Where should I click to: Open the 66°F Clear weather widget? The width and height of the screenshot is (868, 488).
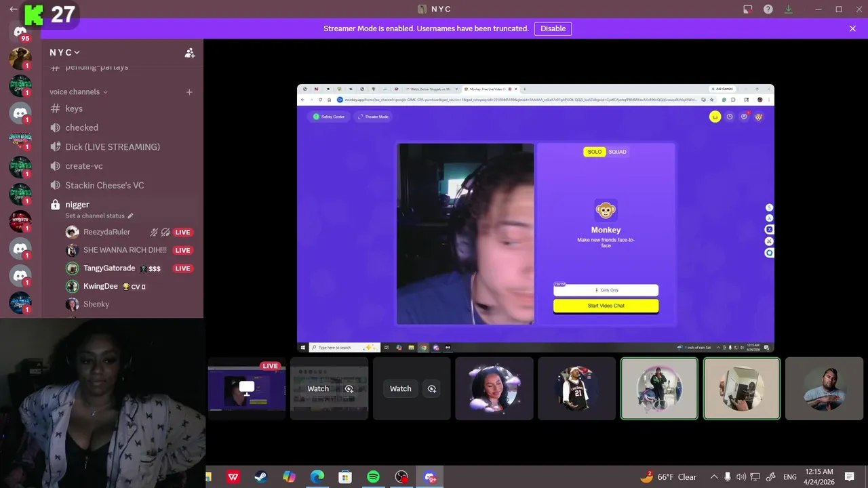point(669,477)
